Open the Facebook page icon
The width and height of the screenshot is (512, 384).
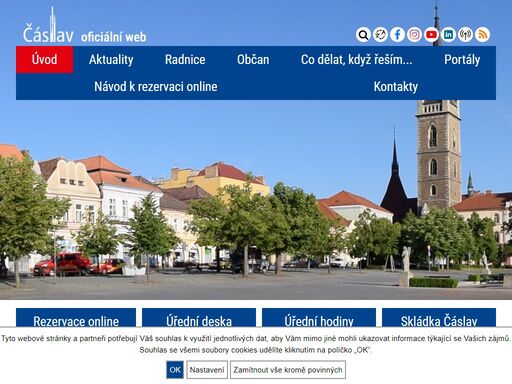[x=397, y=35]
